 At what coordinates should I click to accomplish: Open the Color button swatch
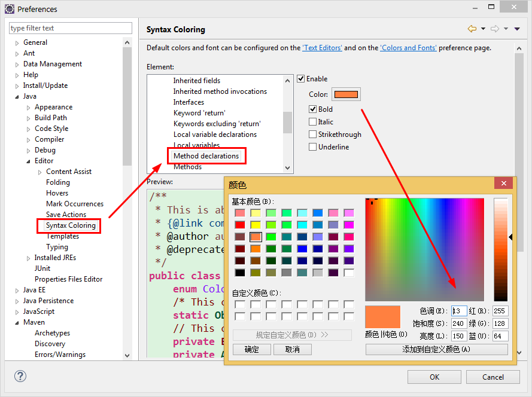tap(346, 94)
